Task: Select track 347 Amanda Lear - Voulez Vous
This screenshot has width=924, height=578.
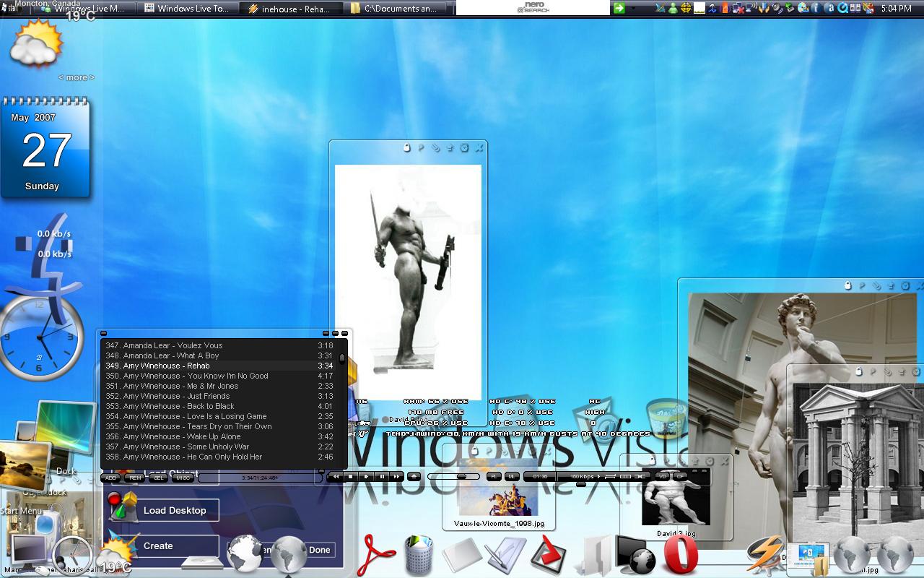Action: pyautogui.click(x=219, y=345)
